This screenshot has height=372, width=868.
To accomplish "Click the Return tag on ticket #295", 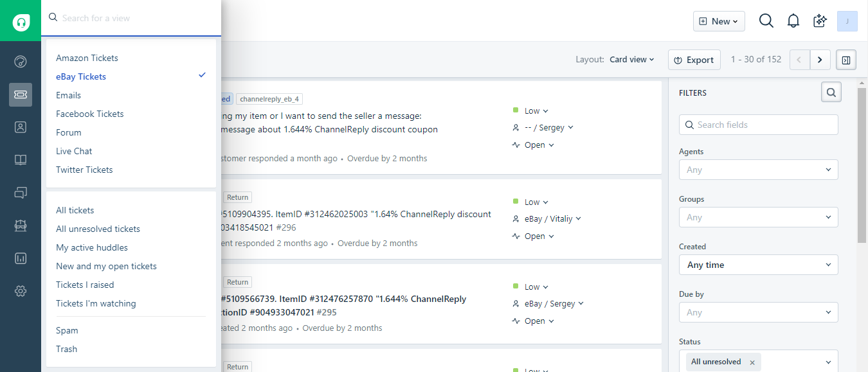I will click(237, 282).
